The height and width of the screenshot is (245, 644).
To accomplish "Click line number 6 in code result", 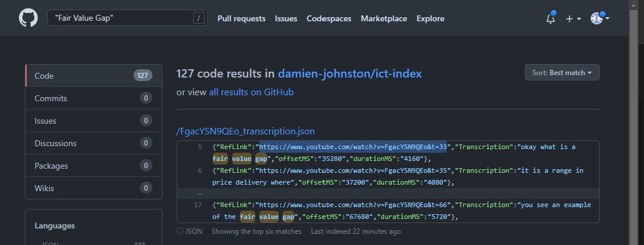I will click(200, 170).
